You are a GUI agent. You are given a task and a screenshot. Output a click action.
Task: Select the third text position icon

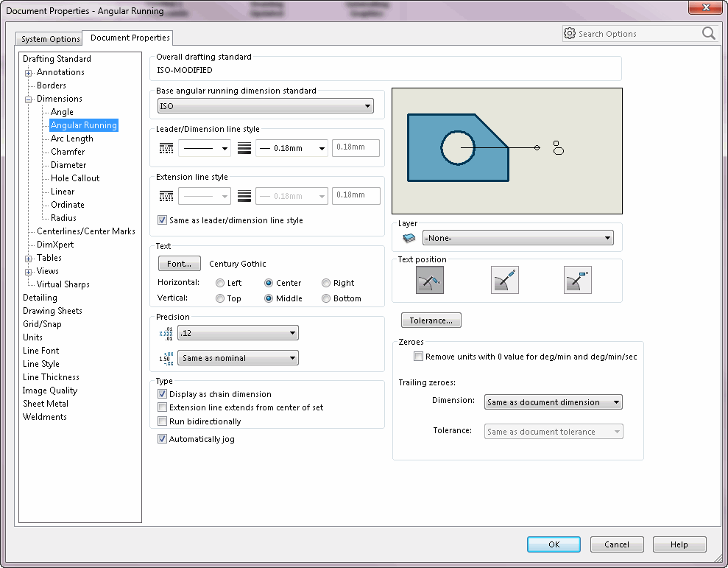(578, 280)
